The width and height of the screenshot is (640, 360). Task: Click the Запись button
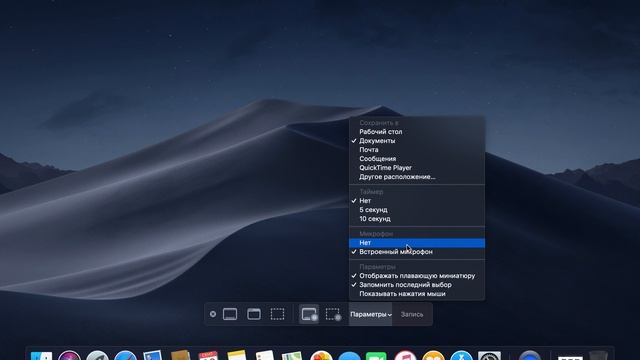[412, 314]
